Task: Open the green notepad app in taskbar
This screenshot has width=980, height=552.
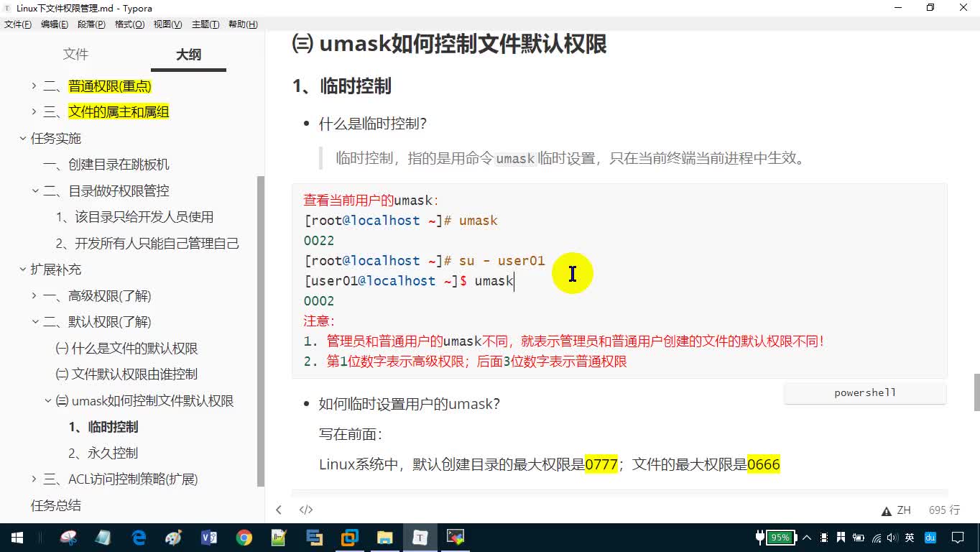Action: tap(279, 537)
